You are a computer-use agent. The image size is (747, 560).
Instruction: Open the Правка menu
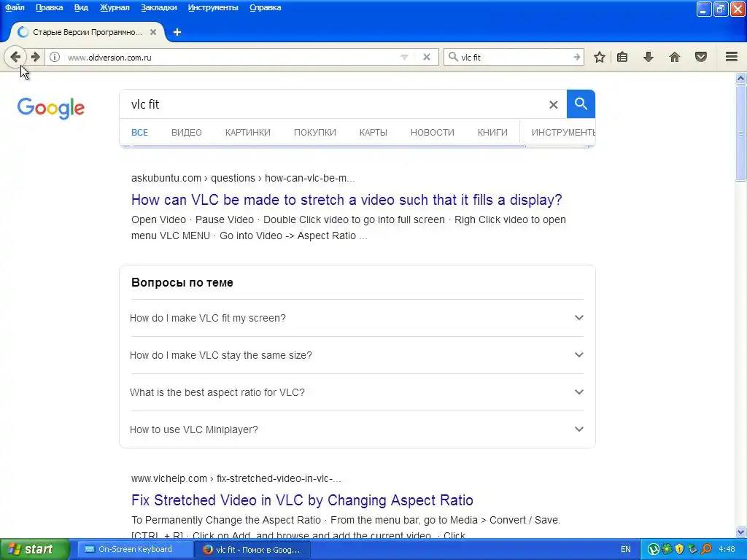(x=49, y=7)
